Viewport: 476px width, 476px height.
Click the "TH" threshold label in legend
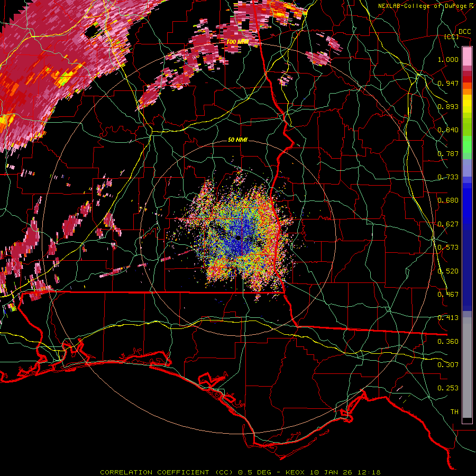click(454, 412)
